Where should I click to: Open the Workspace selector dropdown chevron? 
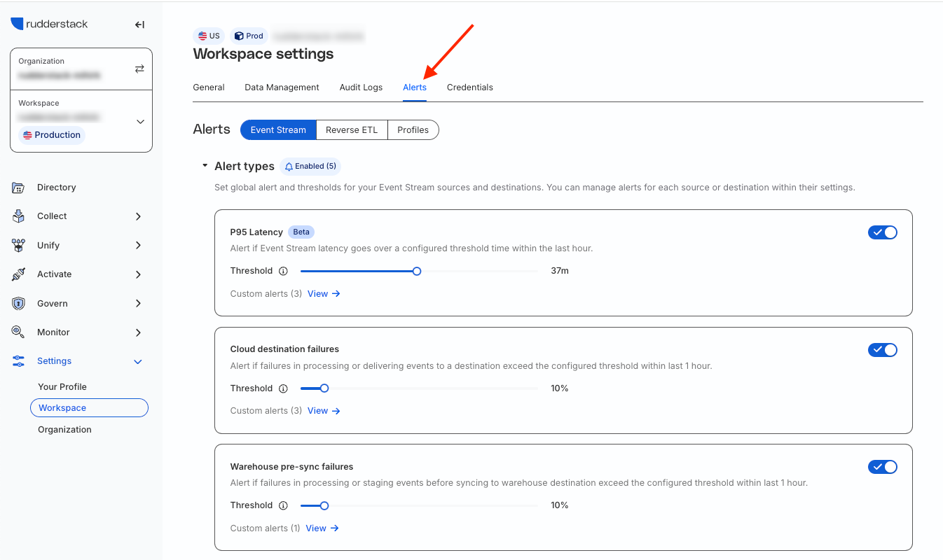pos(140,122)
